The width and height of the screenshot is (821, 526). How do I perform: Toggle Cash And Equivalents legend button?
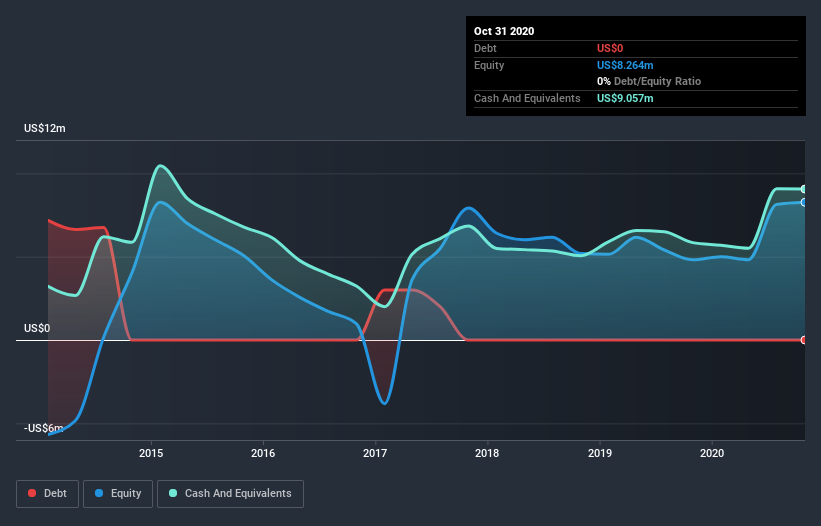coord(230,494)
